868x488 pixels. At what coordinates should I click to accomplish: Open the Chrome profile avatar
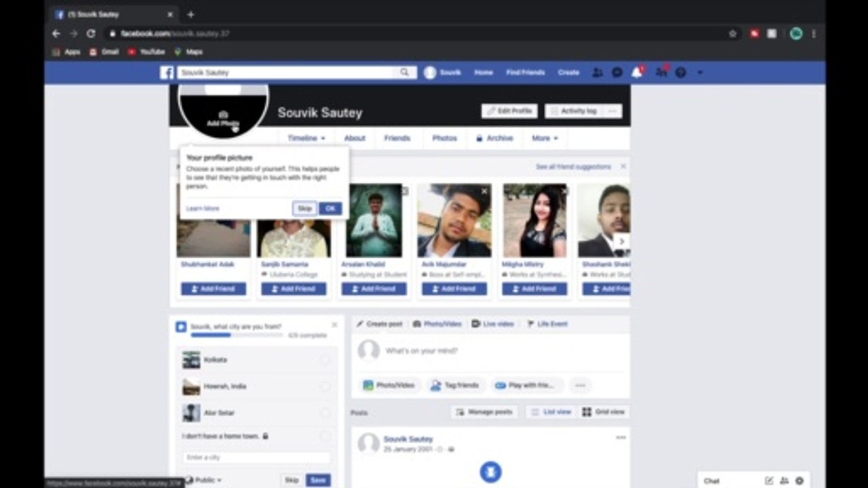click(796, 33)
